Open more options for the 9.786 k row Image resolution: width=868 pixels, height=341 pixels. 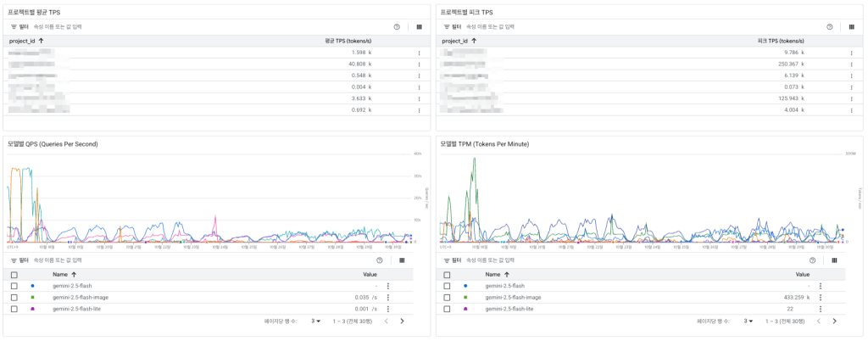point(851,53)
